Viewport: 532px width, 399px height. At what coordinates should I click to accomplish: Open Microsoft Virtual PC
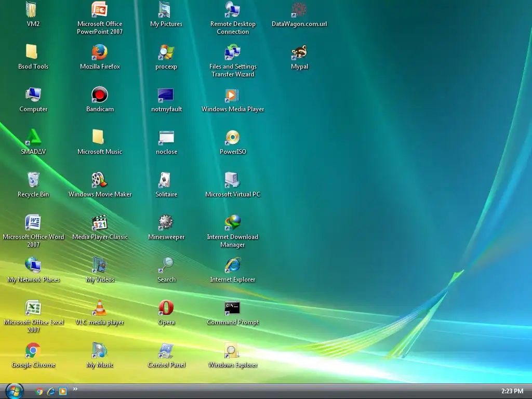pyautogui.click(x=232, y=180)
